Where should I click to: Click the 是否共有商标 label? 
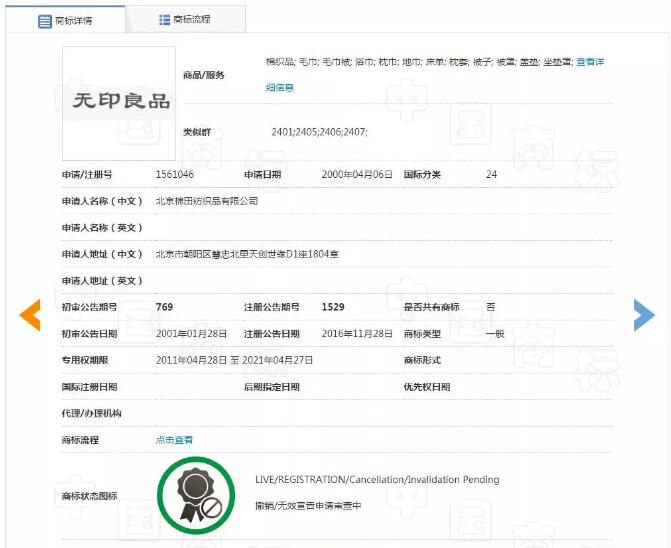coord(431,307)
